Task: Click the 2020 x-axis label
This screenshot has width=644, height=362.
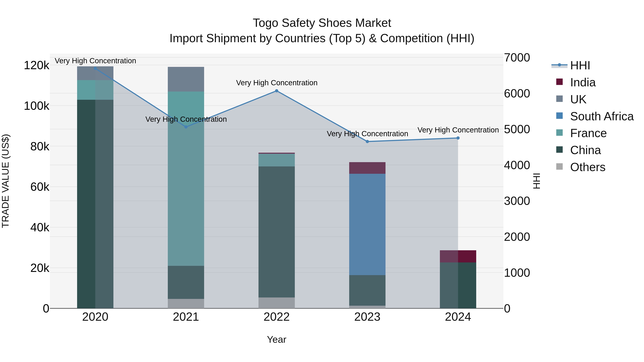Action: (95, 317)
